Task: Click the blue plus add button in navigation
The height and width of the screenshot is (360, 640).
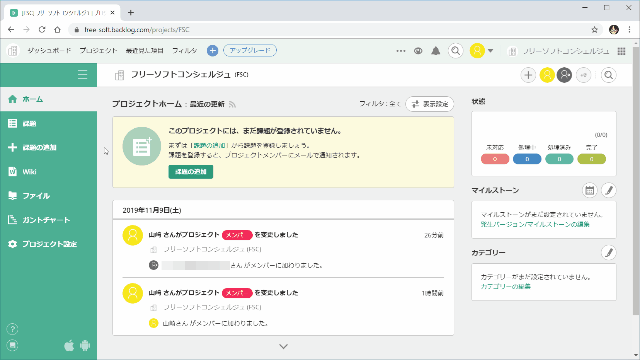Action: 212,51
